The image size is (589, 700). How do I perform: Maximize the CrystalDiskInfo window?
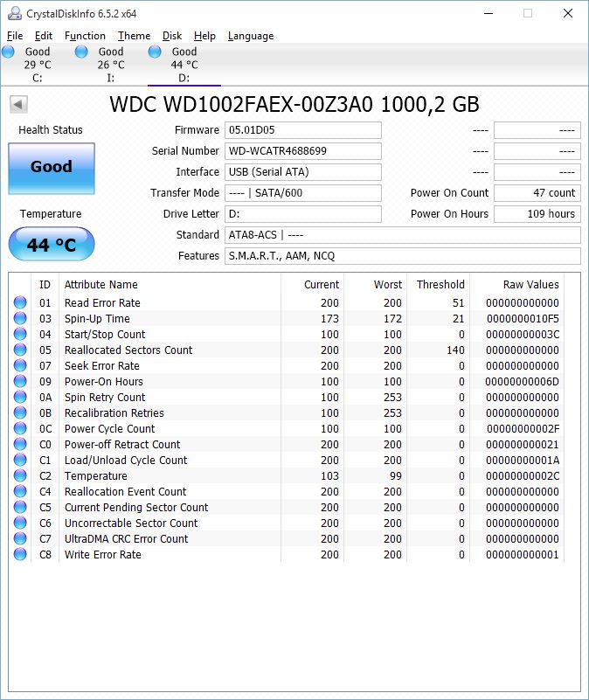[528, 13]
